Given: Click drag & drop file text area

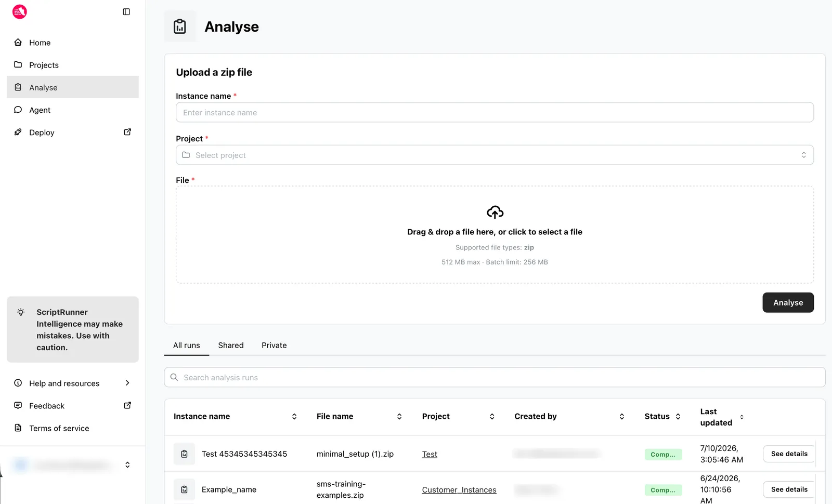Looking at the screenshot, I should (495, 232).
